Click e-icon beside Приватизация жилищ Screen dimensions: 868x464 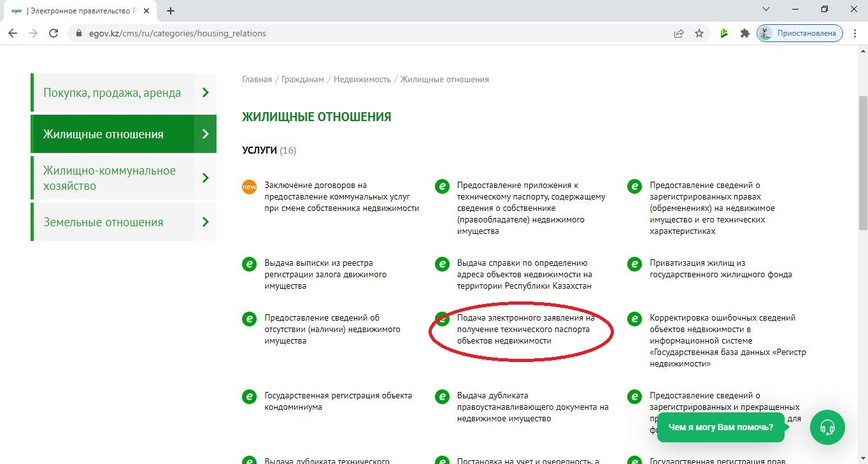(634, 264)
